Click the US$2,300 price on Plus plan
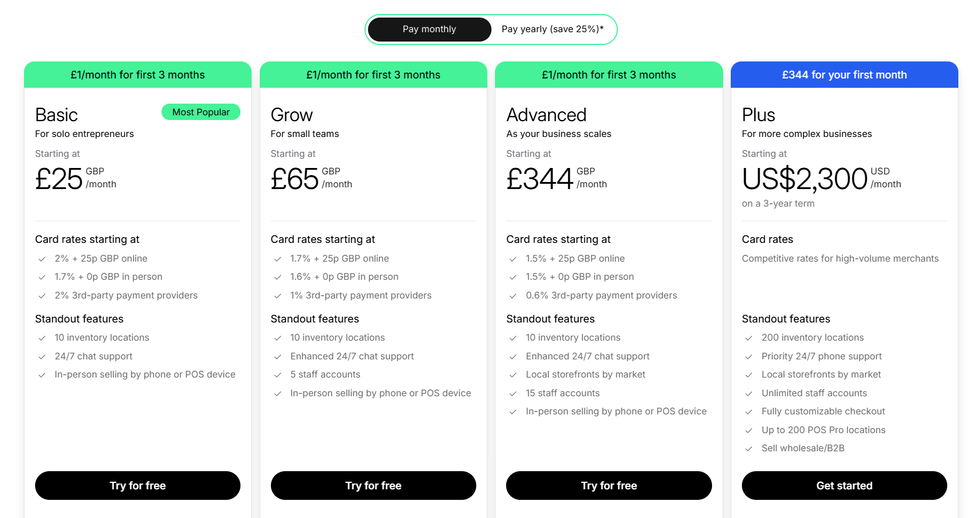The height and width of the screenshot is (518, 980). tap(804, 179)
